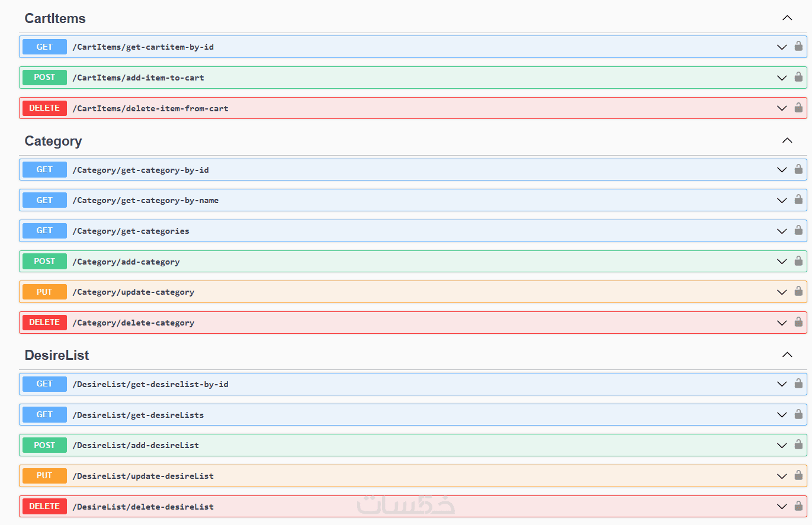Click the DELETE badge for delete-desireList
The height and width of the screenshot is (525, 812).
(x=44, y=507)
